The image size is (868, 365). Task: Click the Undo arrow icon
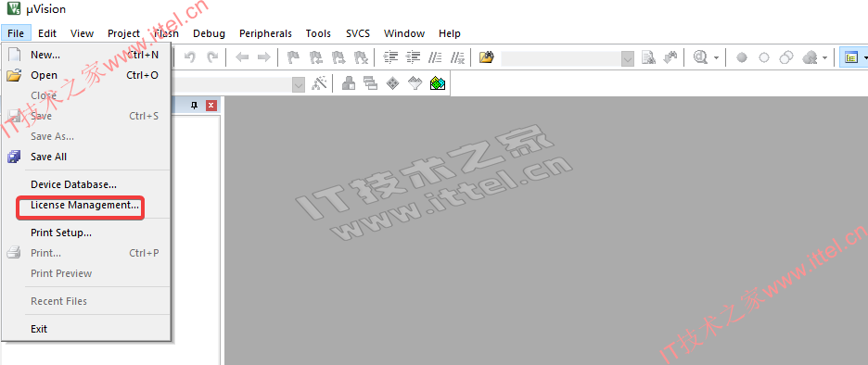(x=190, y=57)
